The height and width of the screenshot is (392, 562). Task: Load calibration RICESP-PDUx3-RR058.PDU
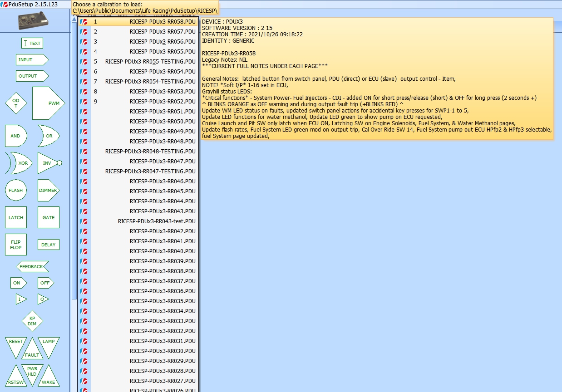click(162, 22)
